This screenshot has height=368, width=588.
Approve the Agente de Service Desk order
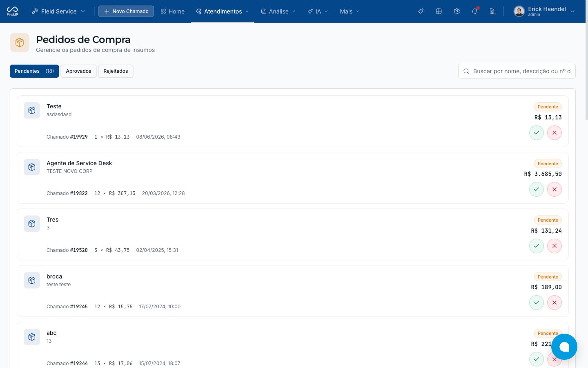537,189
